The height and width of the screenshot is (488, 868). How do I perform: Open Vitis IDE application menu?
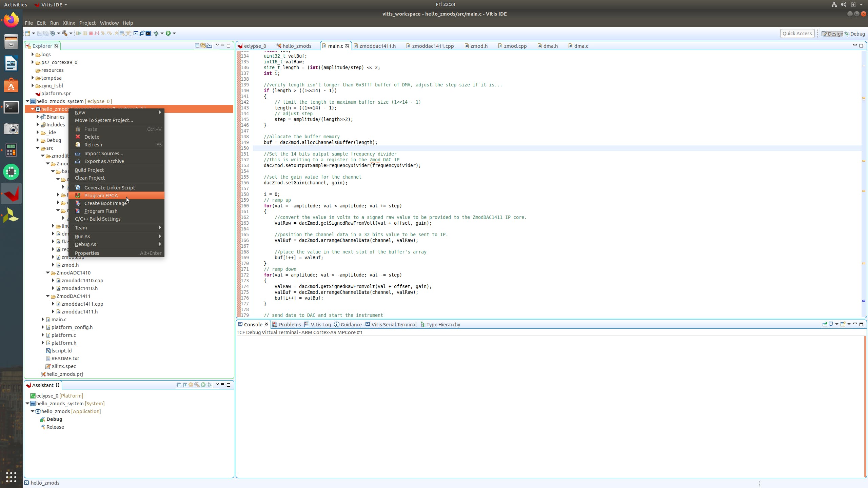coord(51,4)
